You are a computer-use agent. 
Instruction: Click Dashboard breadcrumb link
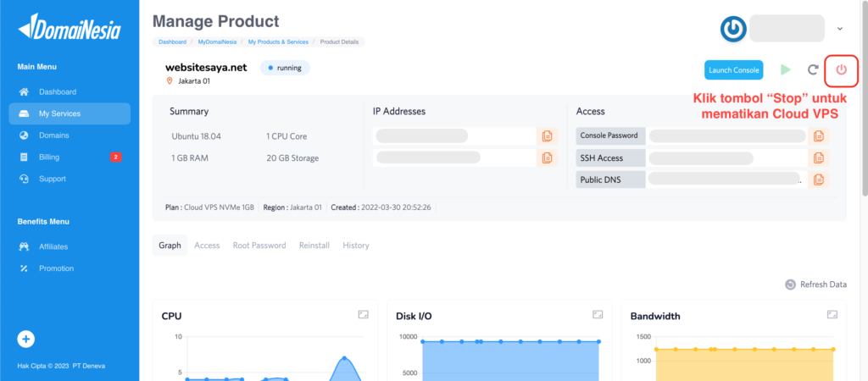click(x=172, y=41)
